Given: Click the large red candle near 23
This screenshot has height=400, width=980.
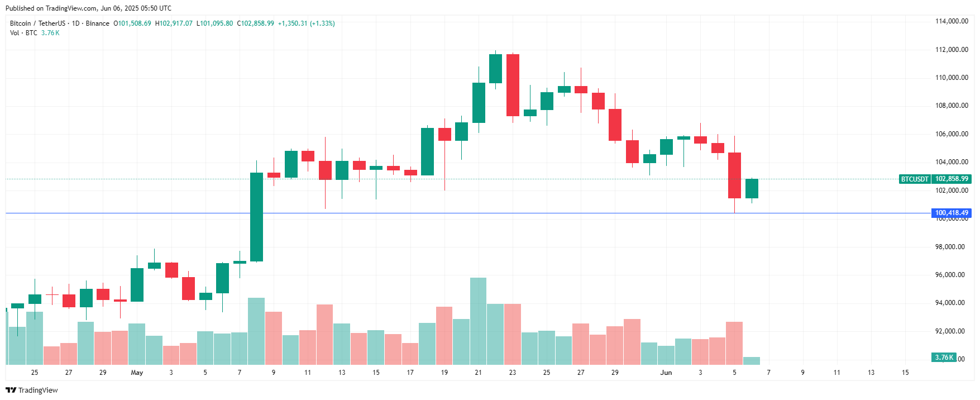Looking at the screenshot, I should click(513, 85).
